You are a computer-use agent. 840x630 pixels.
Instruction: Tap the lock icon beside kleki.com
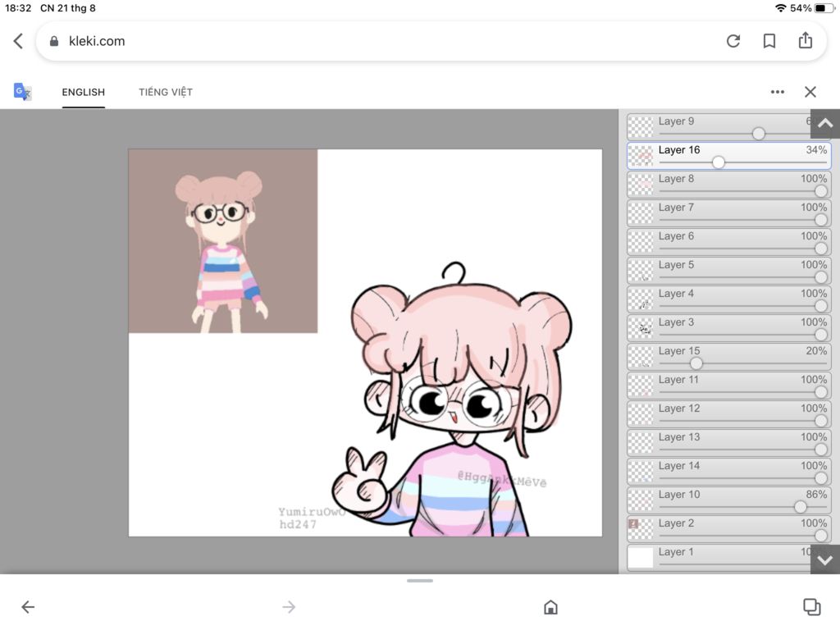click(x=53, y=41)
